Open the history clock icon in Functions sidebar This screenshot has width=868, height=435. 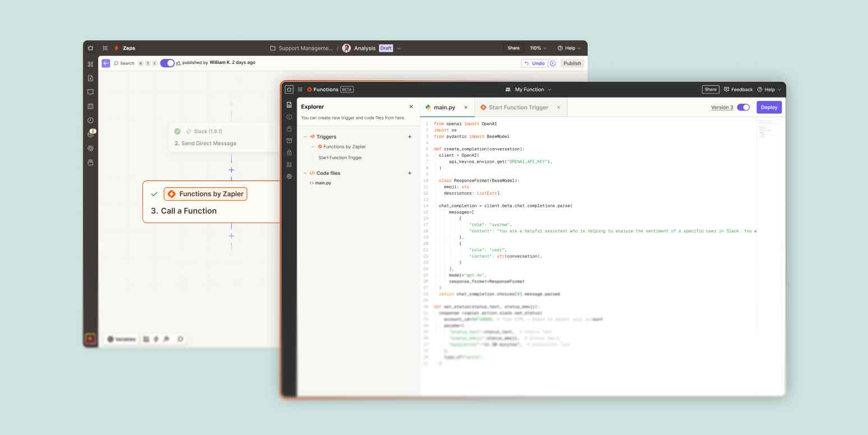[289, 117]
